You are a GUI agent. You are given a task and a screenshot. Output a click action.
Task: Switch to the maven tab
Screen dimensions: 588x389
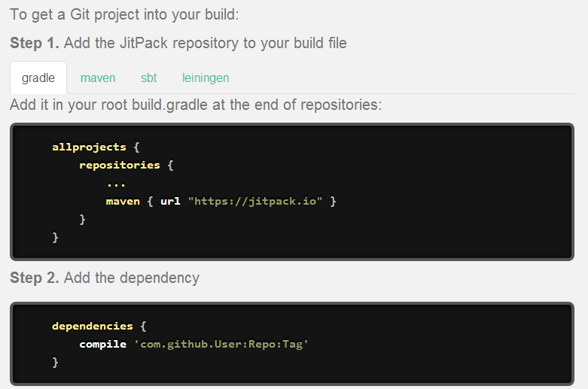(x=98, y=78)
